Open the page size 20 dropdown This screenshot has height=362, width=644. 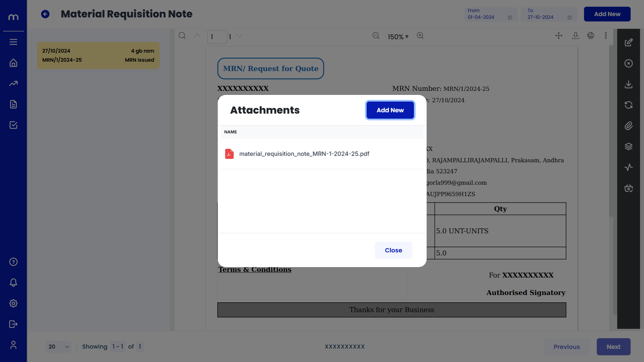[x=58, y=347]
